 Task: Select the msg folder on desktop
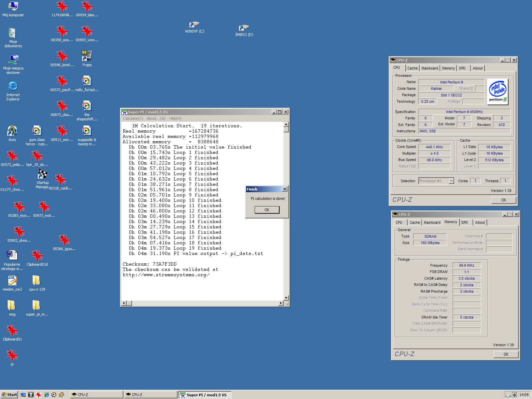(x=12, y=308)
